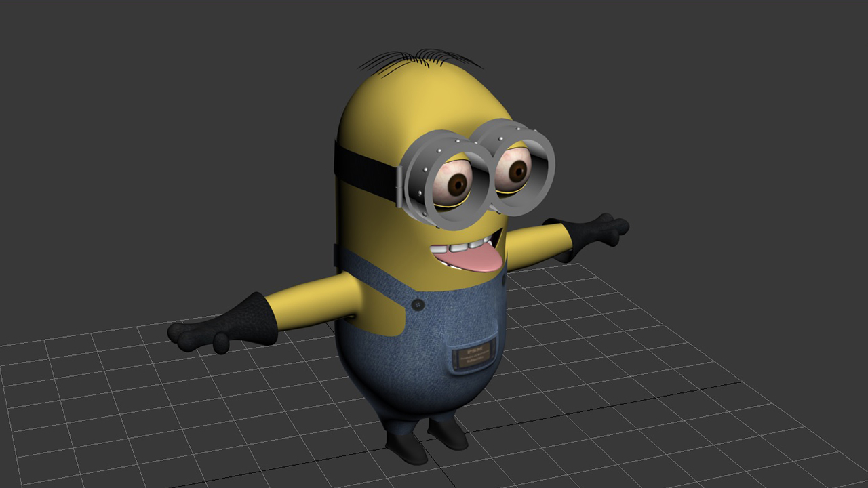Click the empty dark viewport background
Viewport: 868px width, 488px height.
pos(746,102)
